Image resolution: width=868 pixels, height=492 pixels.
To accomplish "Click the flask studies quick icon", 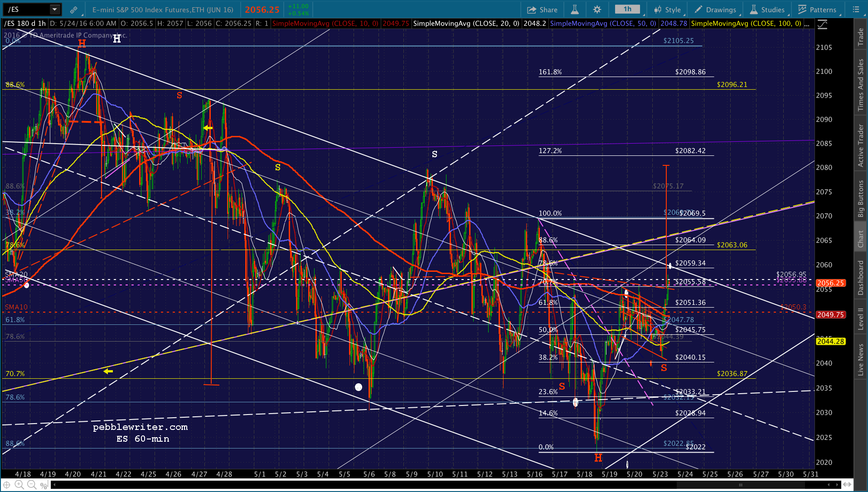I will click(574, 10).
